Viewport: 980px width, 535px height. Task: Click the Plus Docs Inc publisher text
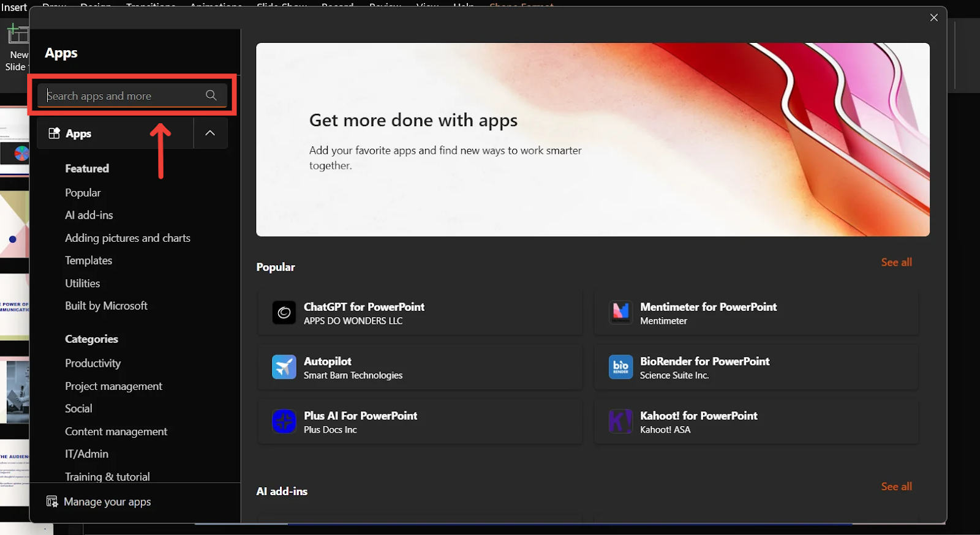(x=330, y=430)
